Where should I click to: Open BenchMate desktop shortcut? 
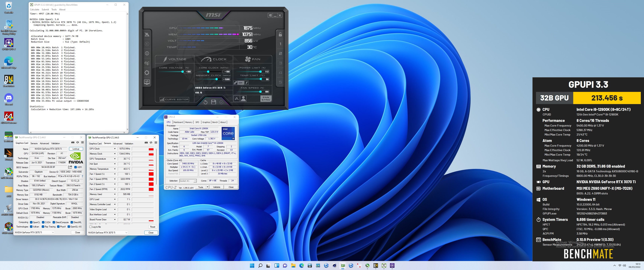[x=9, y=81]
